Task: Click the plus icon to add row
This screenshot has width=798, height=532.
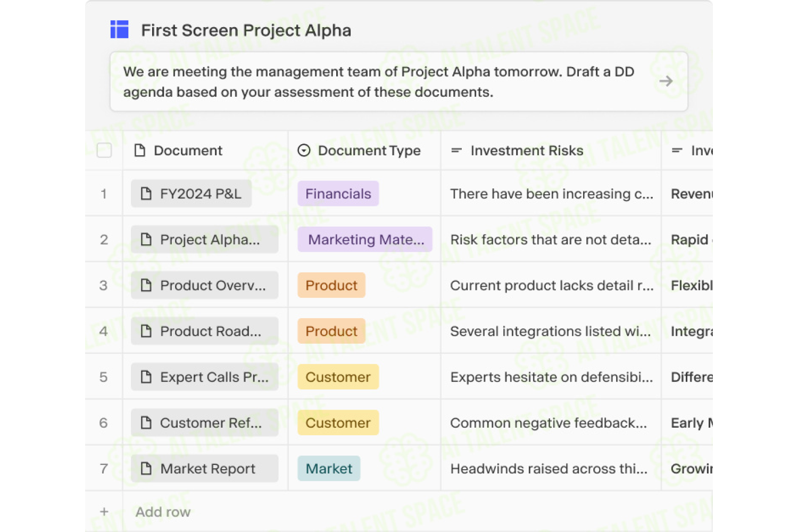Action: (x=104, y=512)
